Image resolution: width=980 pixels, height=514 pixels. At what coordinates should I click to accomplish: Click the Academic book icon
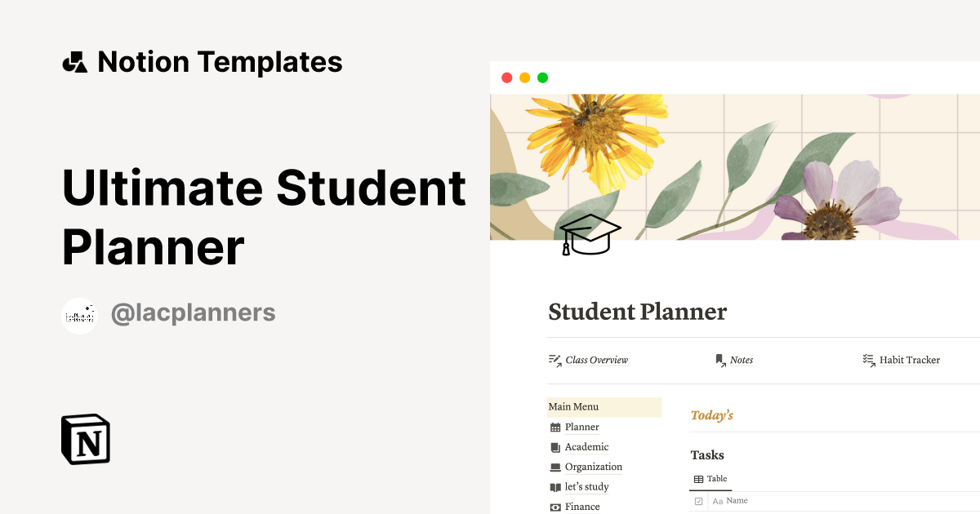[555, 447]
